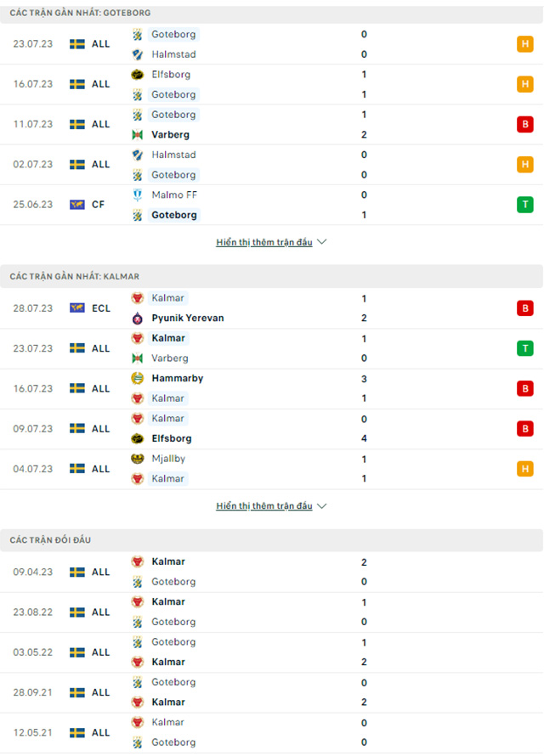This screenshot has height=756, width=544.
Task: Click the orange H badge for Mjallby vs Kalmar
Action: (524, 469)
